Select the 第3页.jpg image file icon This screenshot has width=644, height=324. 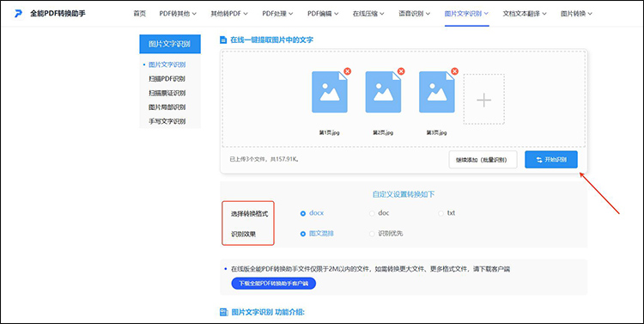pyautogui.click(x=436, y=92)
